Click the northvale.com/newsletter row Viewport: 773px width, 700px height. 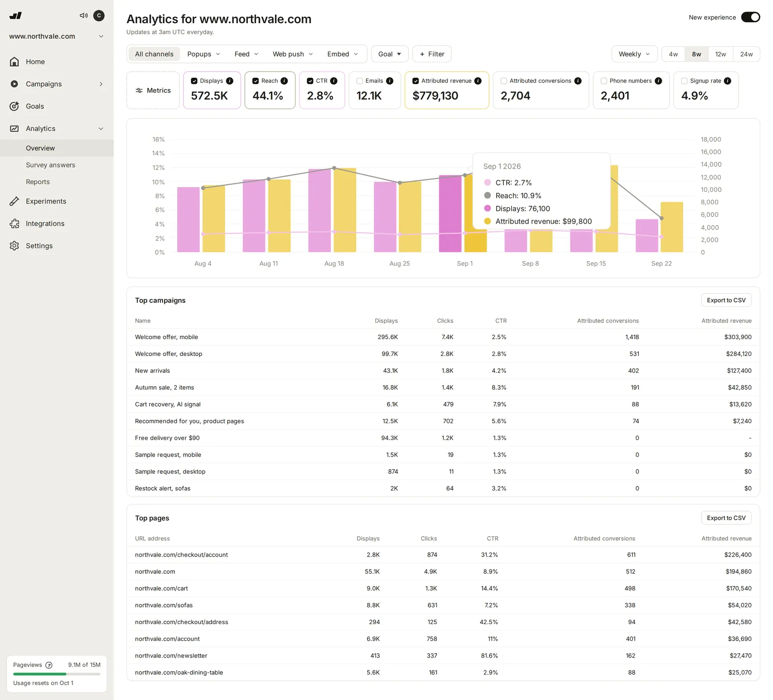click(x=443, y=656)
